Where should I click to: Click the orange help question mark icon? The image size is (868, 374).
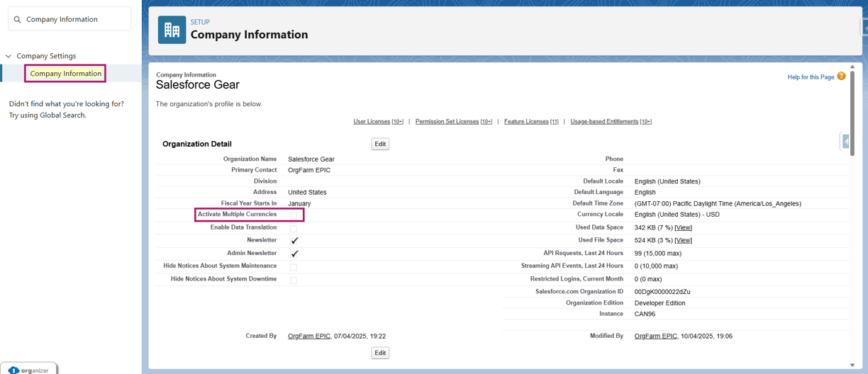pos(841,76)
